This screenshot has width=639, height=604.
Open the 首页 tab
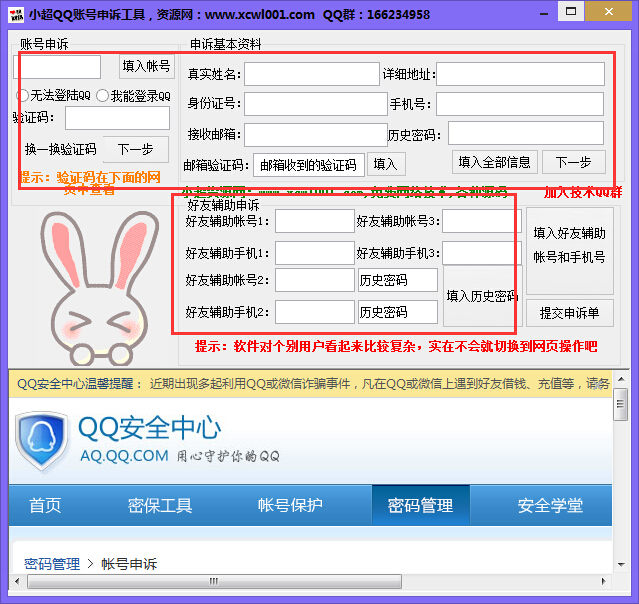point(45,505)
